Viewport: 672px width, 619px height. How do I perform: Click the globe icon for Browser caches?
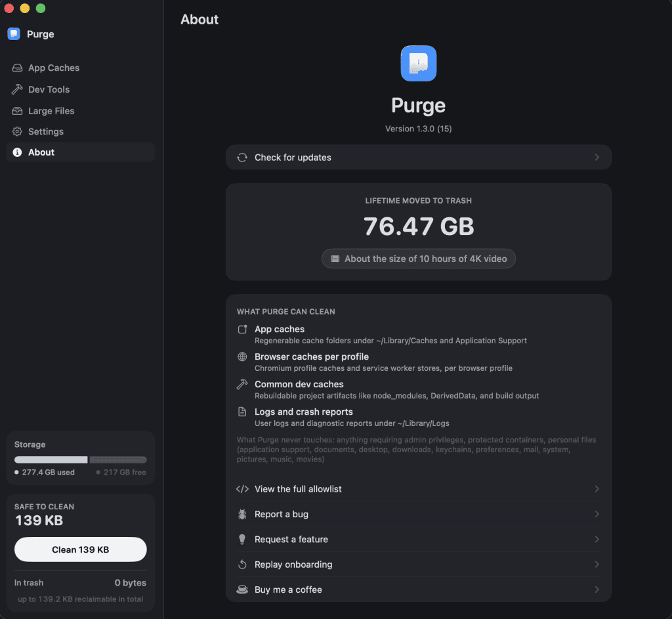[242, 356]
